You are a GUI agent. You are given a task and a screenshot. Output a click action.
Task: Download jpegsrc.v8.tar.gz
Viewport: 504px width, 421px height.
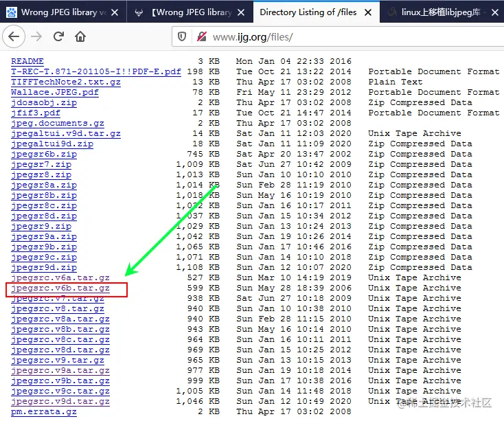(58, 308)
